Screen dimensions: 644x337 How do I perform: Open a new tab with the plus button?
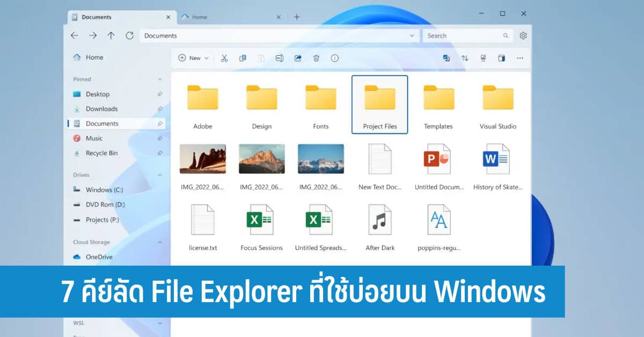pyautogui.click(x=297, y=17)
